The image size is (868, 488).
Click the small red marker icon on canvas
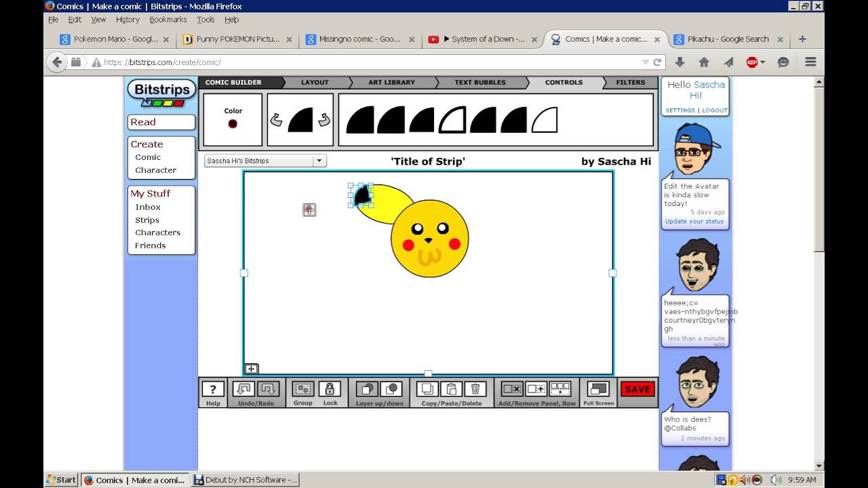pos(309,210)
